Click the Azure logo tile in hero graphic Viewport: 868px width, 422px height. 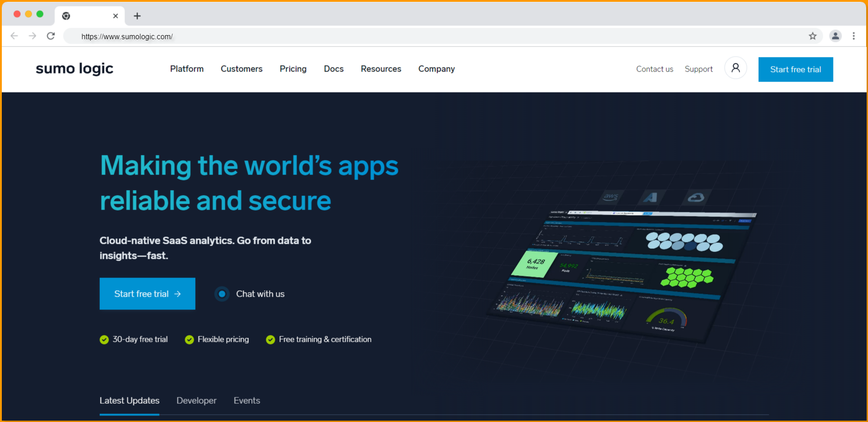(651, 197)
